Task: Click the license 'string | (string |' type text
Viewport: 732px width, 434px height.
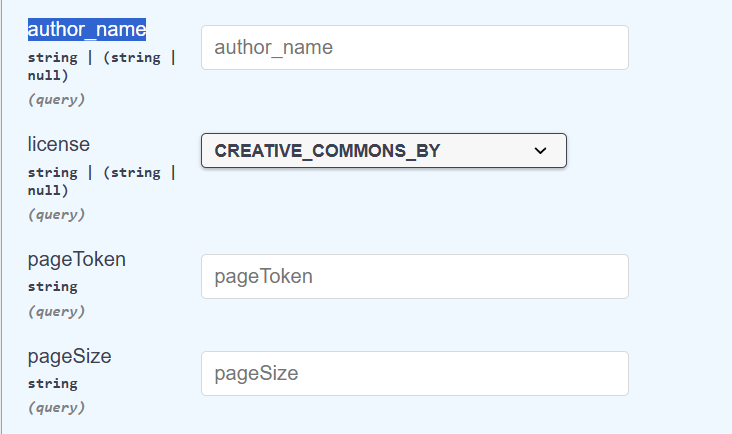Action: [x=102, y=172]
